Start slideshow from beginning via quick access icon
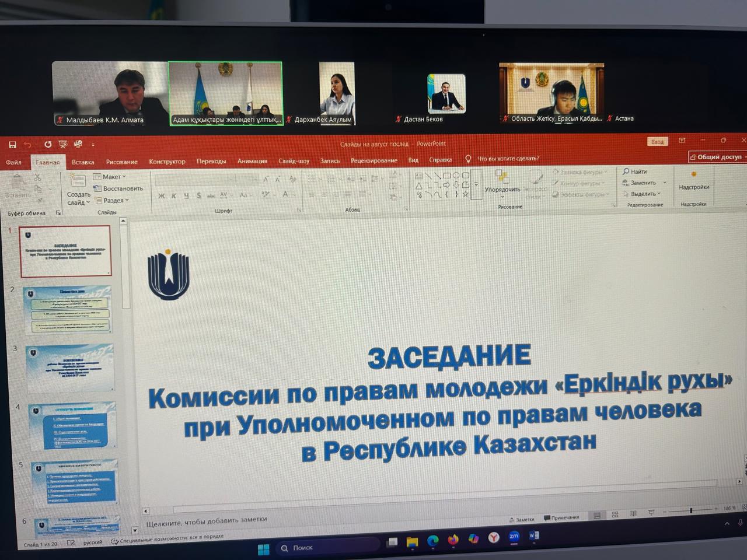The width and height of the screenshot is (747, 560). click(x=63, y=144)
